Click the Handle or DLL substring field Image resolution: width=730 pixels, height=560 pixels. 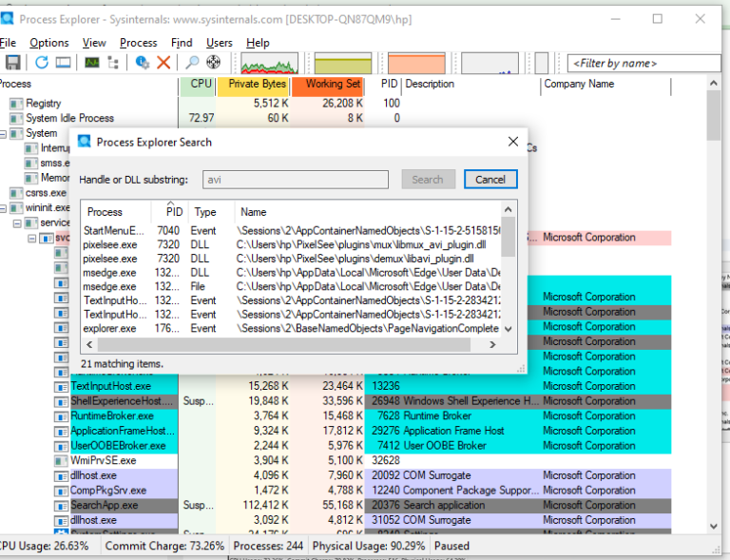pyautogui.click(x=296, y=180)
